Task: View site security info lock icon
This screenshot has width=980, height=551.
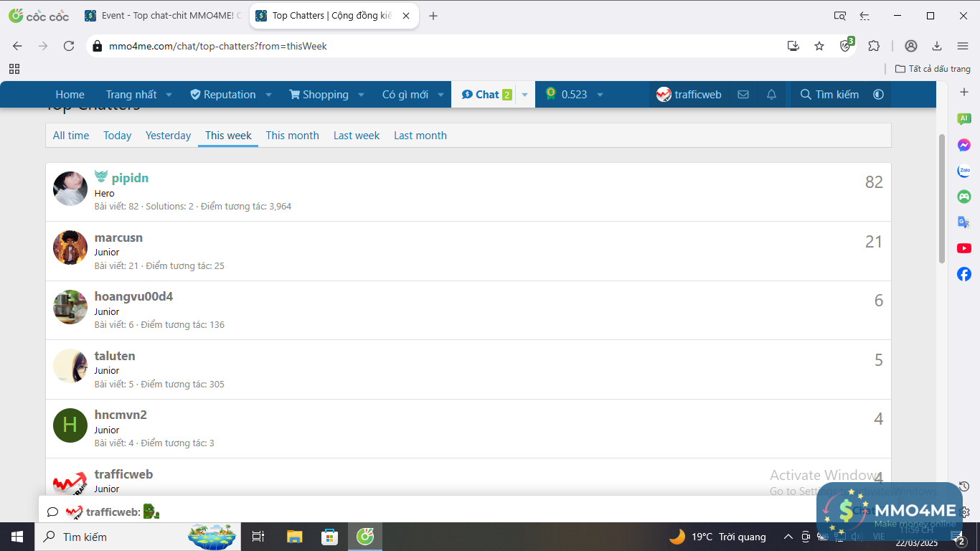Action: click(98, 46)
